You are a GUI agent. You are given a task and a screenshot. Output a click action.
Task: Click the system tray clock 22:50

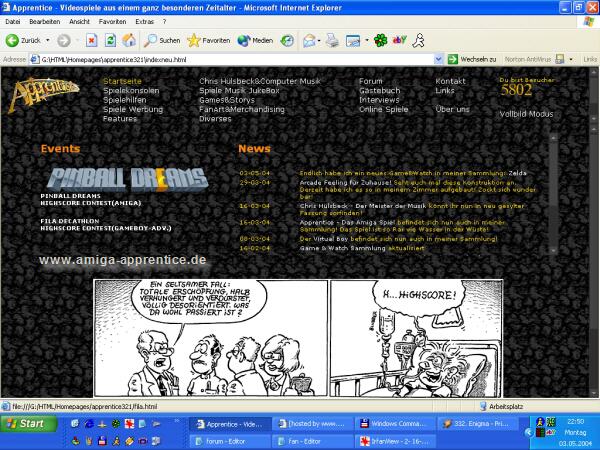pos(576,421)
